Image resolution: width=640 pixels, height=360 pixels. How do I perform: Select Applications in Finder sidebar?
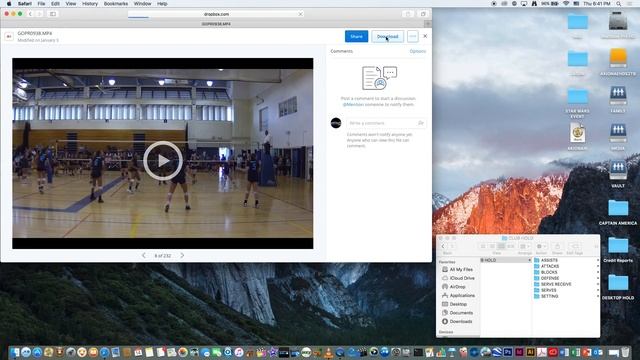coord(458,296)
